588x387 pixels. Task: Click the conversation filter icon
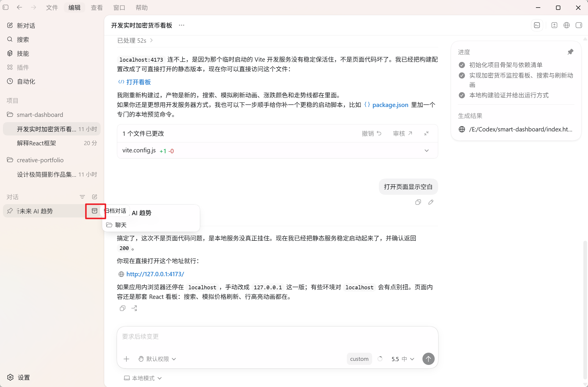[82, 197]
